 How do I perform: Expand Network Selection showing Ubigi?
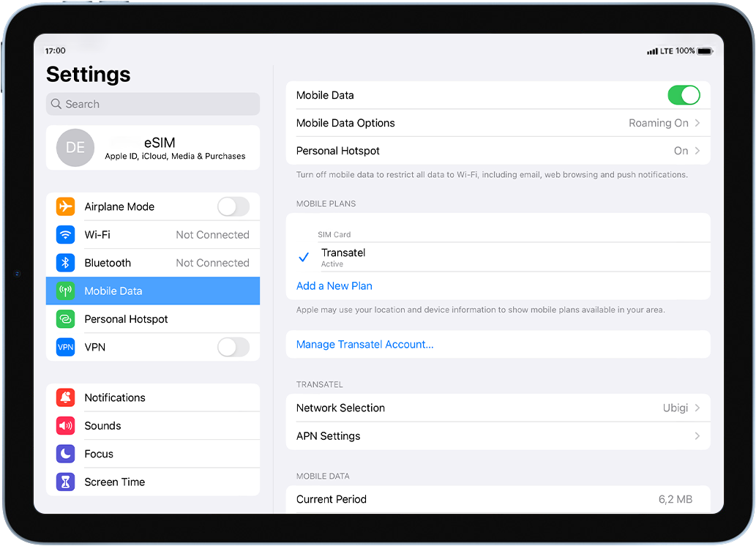498,408
